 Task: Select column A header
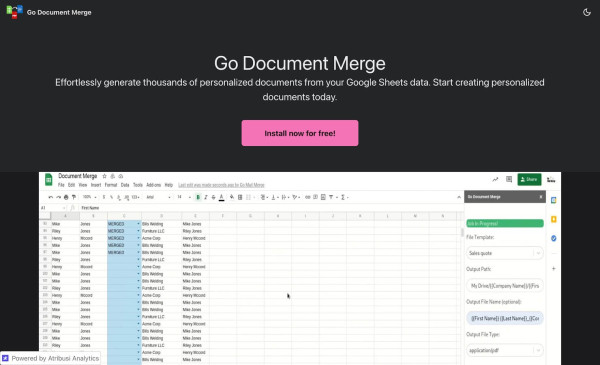65,216
